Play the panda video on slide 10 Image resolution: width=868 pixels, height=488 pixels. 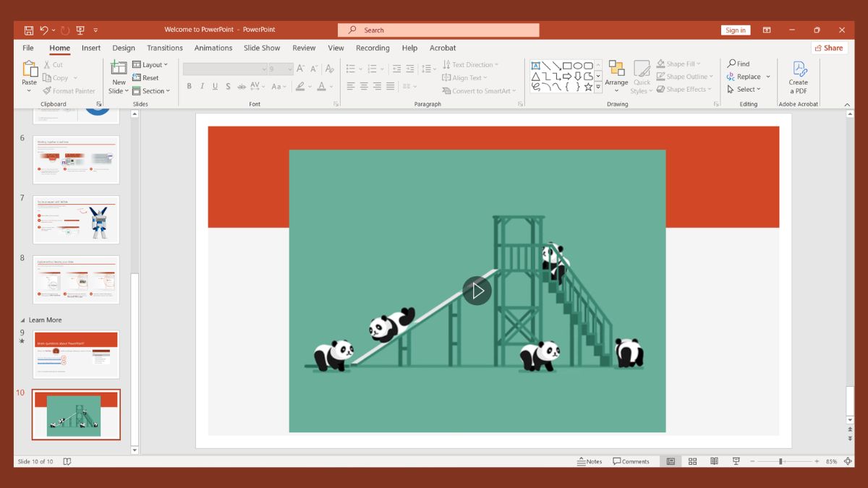click(x=477, y=291)
